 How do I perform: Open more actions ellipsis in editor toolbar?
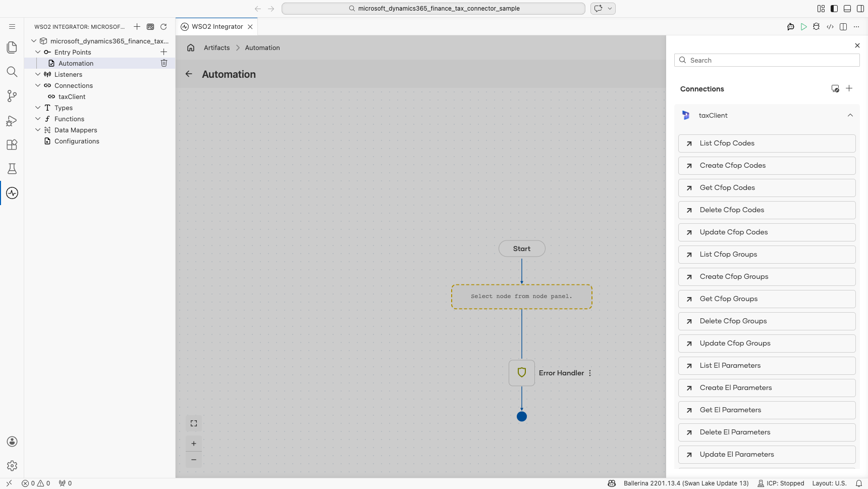(x=856, y=27)
